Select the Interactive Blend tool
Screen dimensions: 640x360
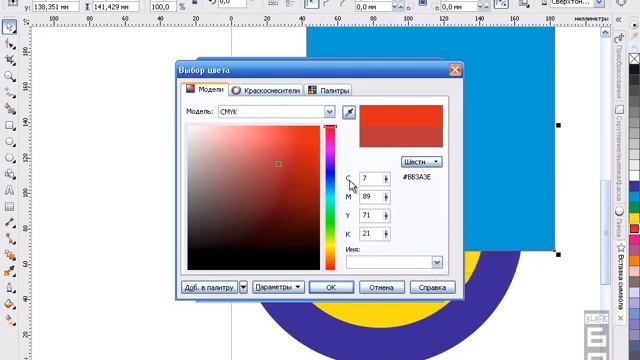tap(9, 256)
